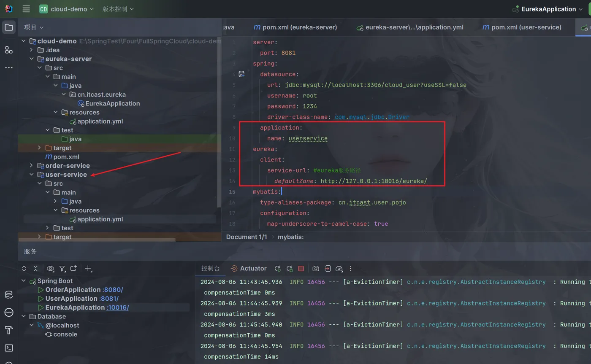Image resolution: width=591 pixels, height=364 pixels.
Task: Open EurekaApplication :10016/ link
Action: click(x=118, y=307)
